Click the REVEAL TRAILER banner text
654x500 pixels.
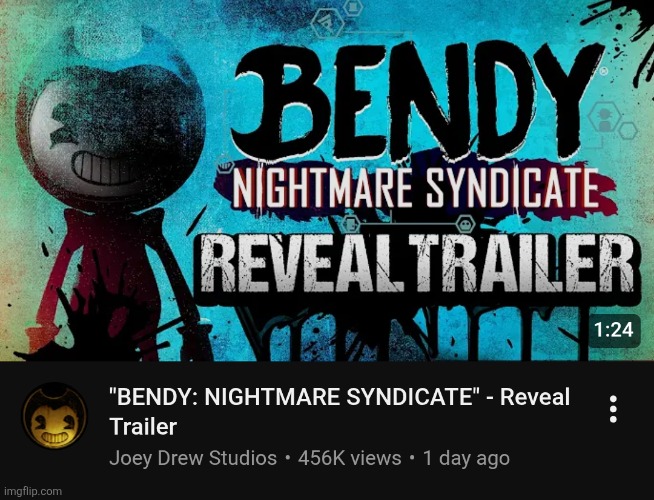pos(417,264)
